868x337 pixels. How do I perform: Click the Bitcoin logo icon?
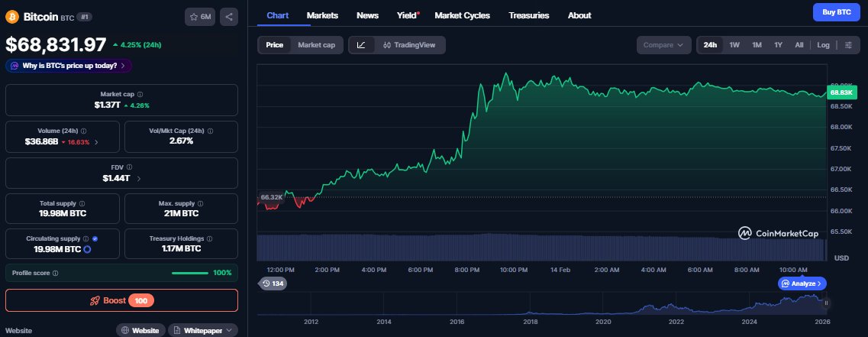12,17
